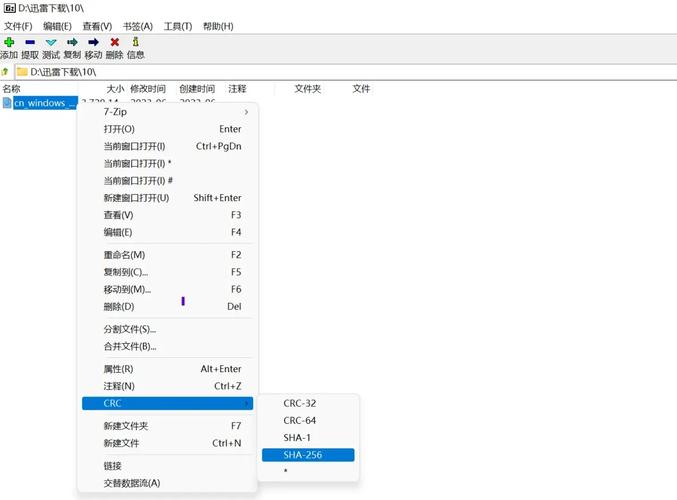The image size is (677, 500).
Task: Click the Copy (复制) arrow icon
Action: pos(72,42)
